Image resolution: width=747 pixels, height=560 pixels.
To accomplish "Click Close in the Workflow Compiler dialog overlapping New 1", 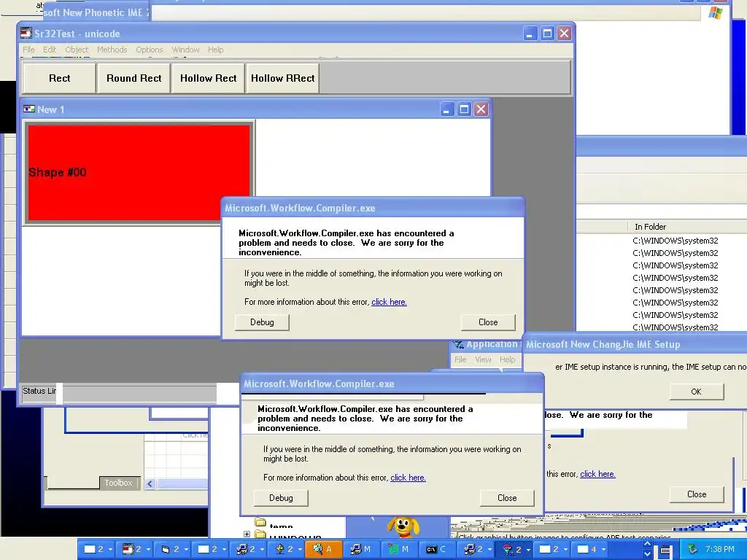I will click(488, 322).
